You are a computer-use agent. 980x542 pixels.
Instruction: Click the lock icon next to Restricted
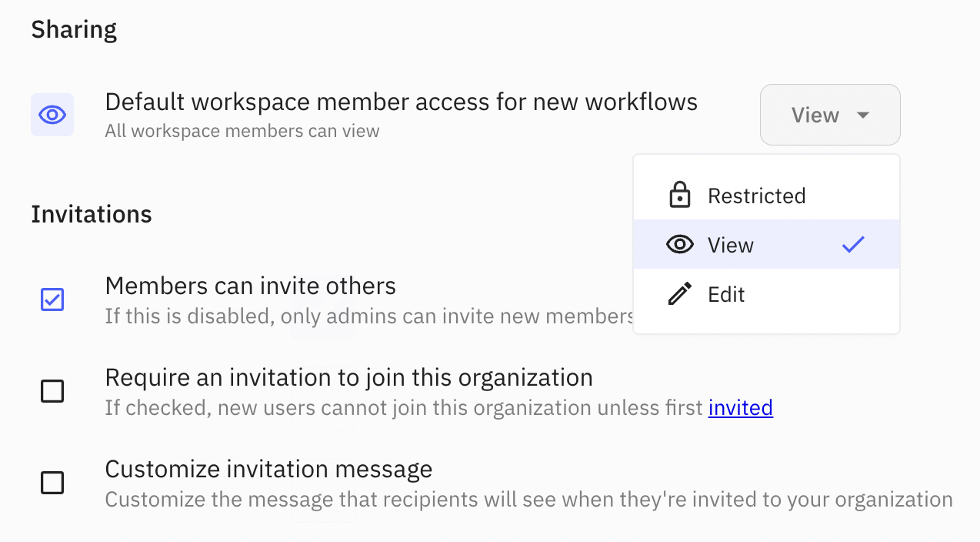(x=679, y=196)
